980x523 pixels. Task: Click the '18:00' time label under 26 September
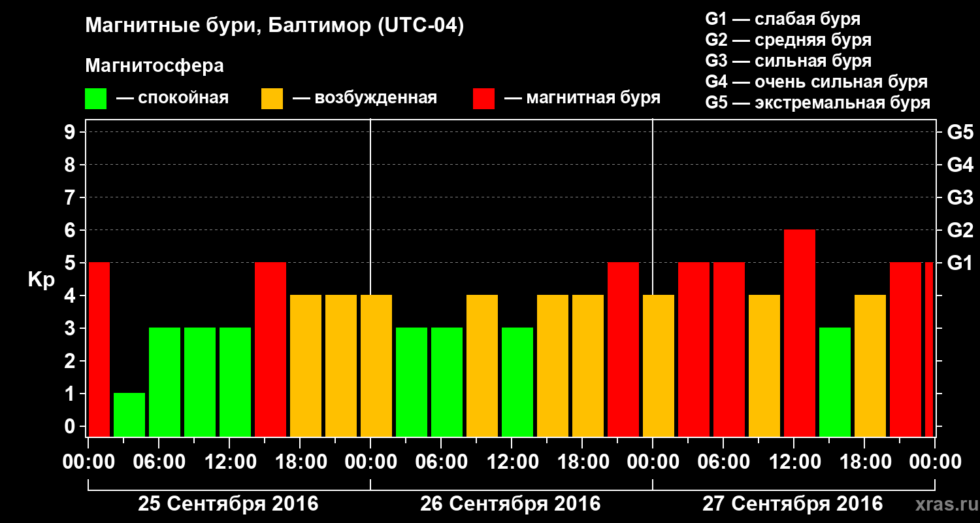coord(582,462)
